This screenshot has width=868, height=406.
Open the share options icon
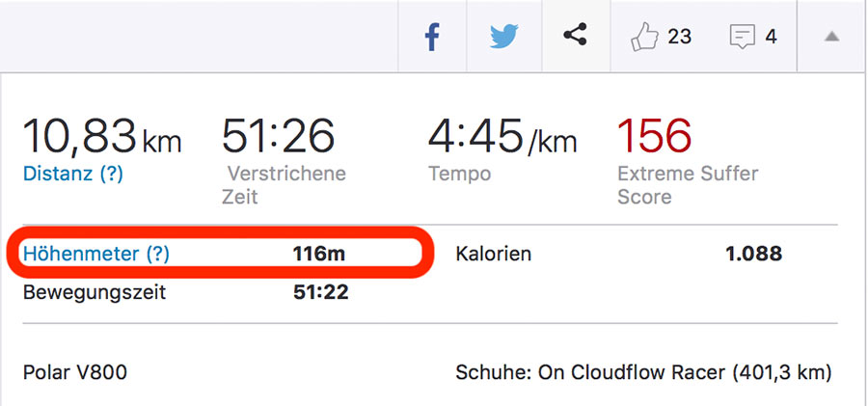(x=576, y=37)
